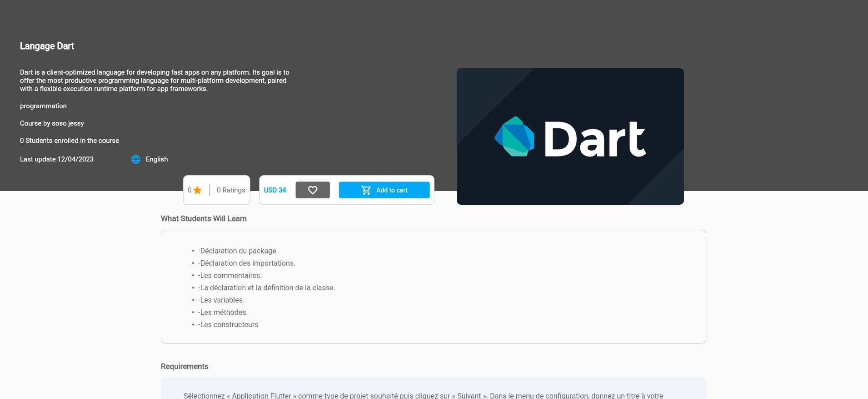Click the Langage Dart course title
868x399 pixels.
coord(47,46)
